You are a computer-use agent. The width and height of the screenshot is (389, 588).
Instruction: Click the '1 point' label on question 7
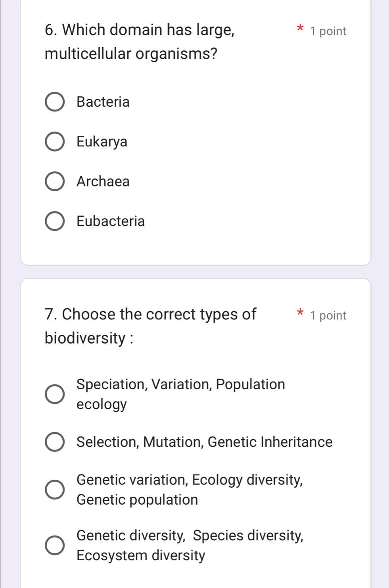pyautogui.click(x=328, y=316)
